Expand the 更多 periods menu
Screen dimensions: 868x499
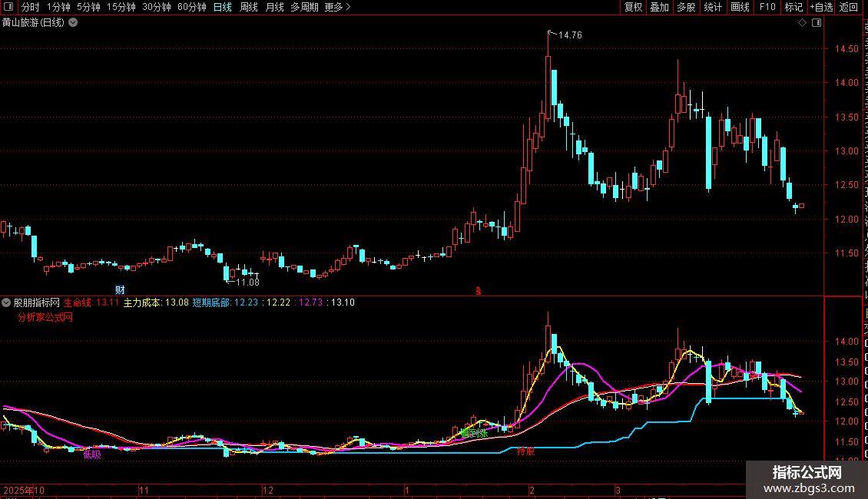(338, 7)
